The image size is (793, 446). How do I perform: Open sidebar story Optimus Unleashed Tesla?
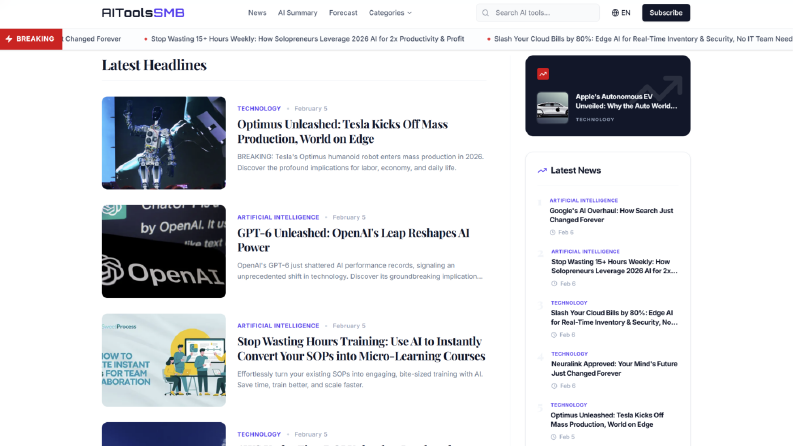click(x=607, y=420)
